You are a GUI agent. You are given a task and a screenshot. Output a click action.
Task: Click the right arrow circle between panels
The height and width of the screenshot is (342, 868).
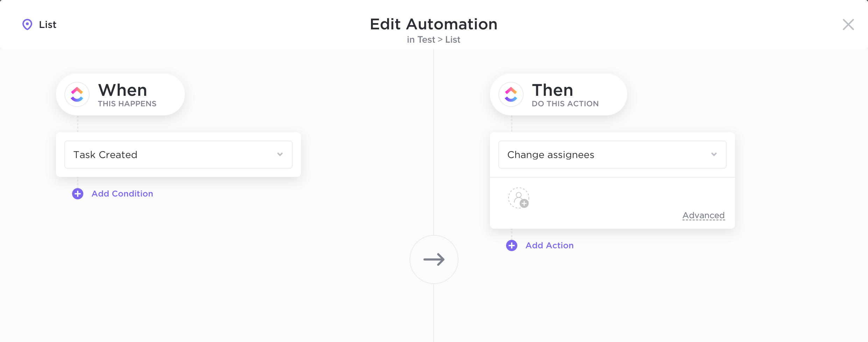click(434, 259)
